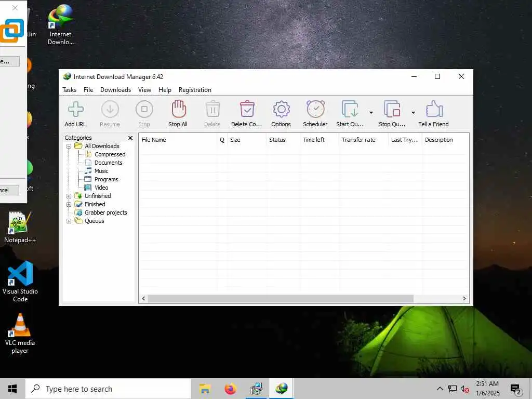532x399 pixels.
Task: Click the Internet Download Manager desktop shortcut
Action: point(60,25)
